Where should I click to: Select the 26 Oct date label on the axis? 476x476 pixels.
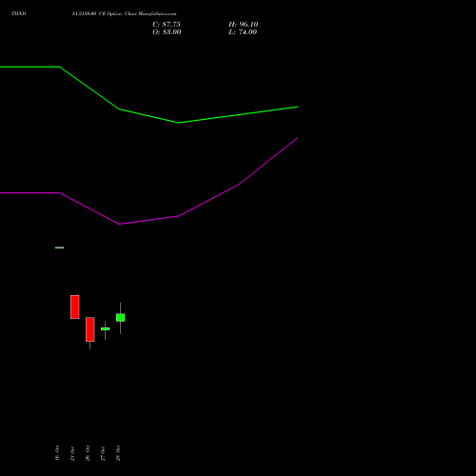click(88, 453)
